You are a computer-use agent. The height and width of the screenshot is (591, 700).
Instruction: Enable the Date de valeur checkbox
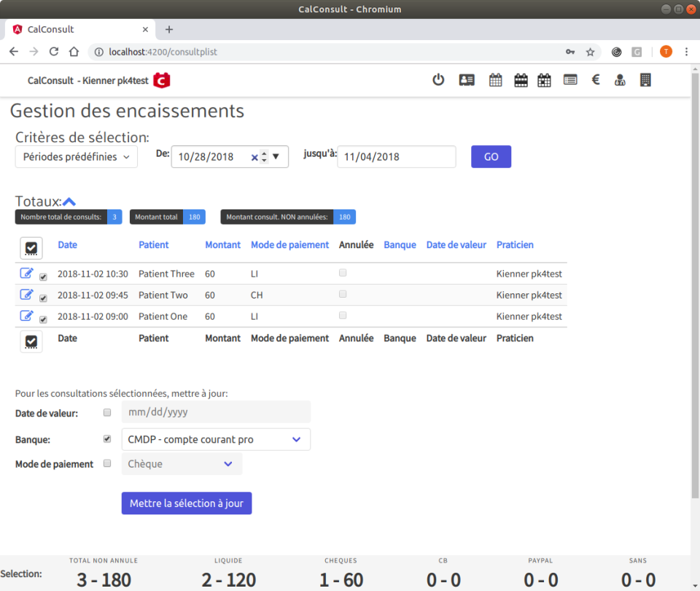click(x=107, y=412)
